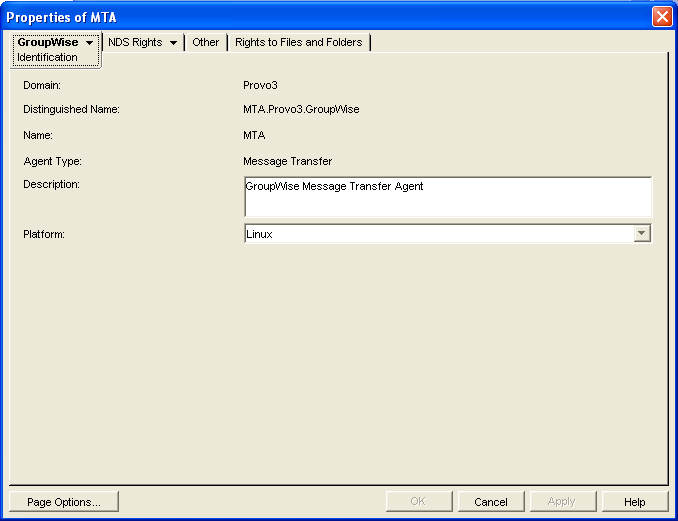Open Help for this dialog

(634, 502)
